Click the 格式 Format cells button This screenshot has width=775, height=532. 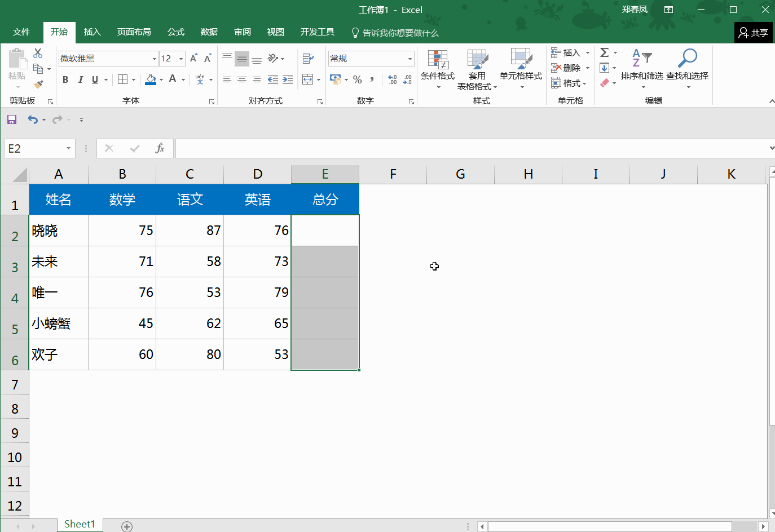coord(566,83)
